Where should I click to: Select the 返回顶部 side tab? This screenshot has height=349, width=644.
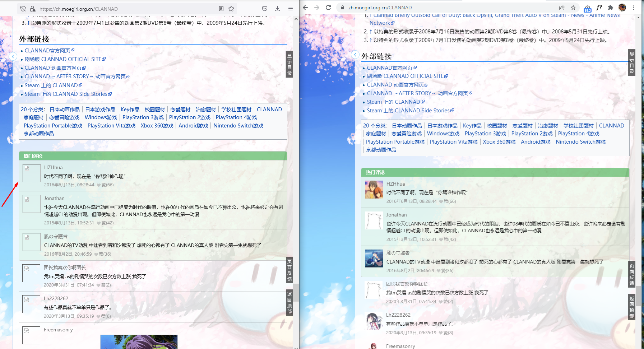pos(289,302)
